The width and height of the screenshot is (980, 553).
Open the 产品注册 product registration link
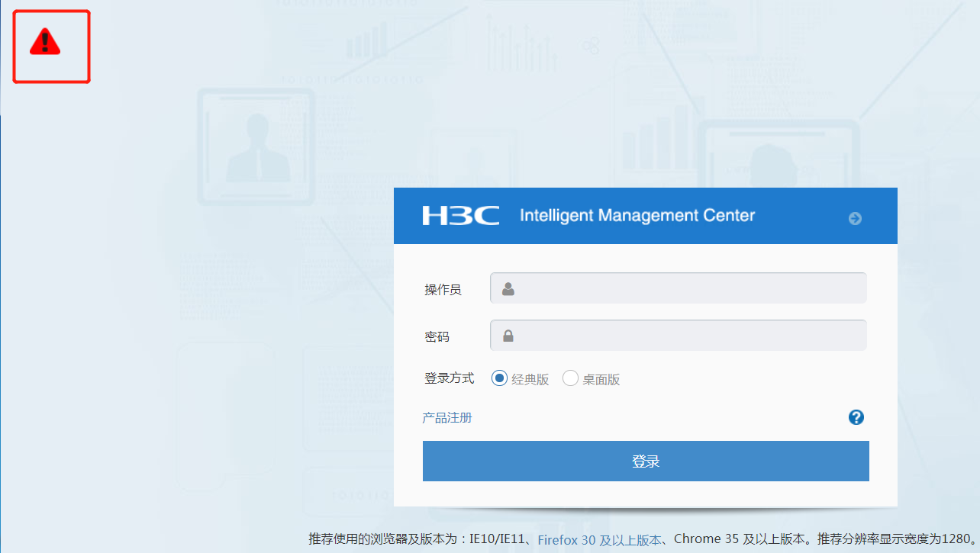tap(447, 418)
